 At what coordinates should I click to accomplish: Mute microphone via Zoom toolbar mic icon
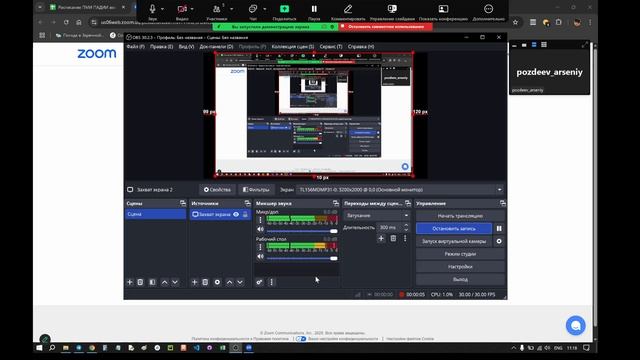(152, 9)
